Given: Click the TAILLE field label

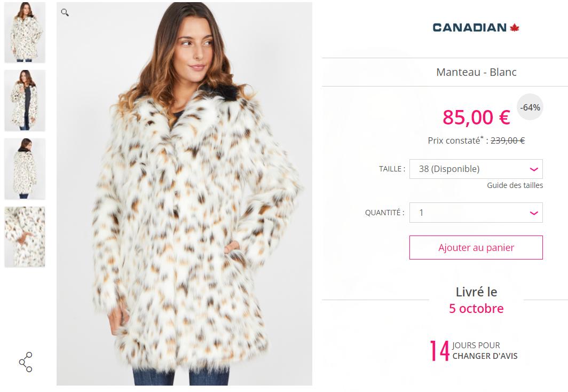Looking at the screenshot, I should [392, 169].
